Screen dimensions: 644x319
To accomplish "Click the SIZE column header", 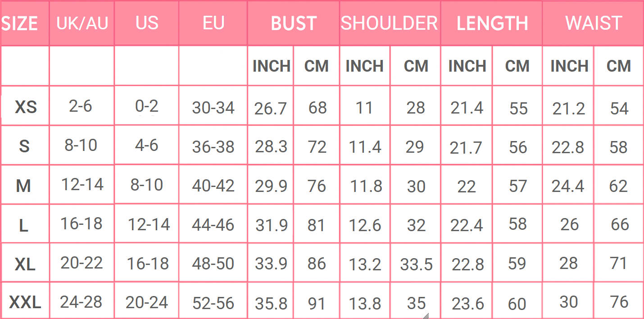I will 19,23.
